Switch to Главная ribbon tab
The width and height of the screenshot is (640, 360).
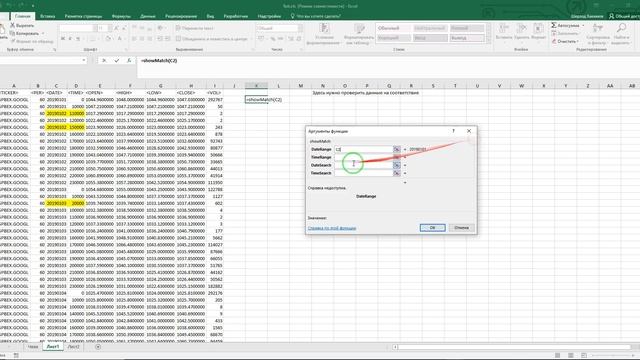[x=22, y=16]
